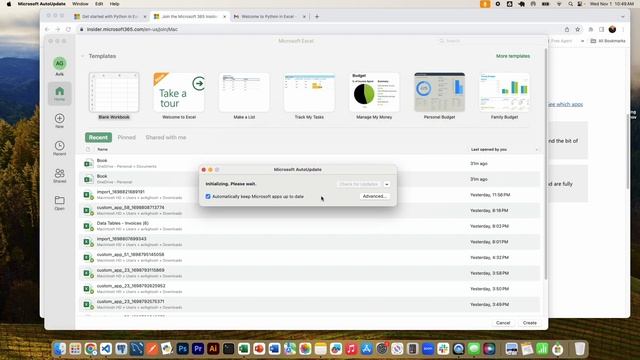Click the Advanced button in AutoUpdate
Image resolution: width=640 pixels, height=360 pixels.
coord(374,196)
